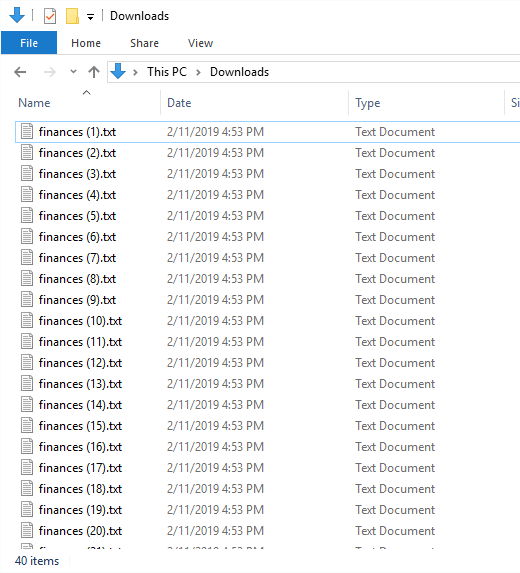The image size is (520, 573).
Task: Expand the chevron after This PC in path
Action: tap(198, 72)
